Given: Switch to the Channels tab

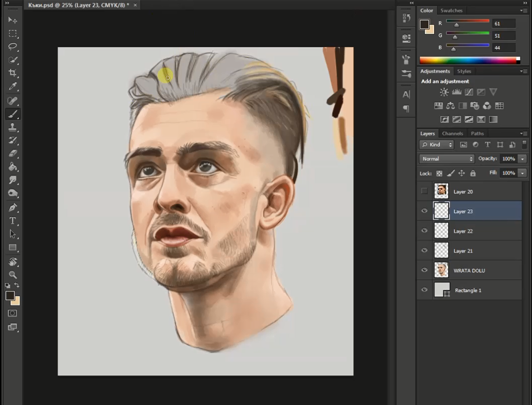Looking at the screenshot, I should point(452,133).
